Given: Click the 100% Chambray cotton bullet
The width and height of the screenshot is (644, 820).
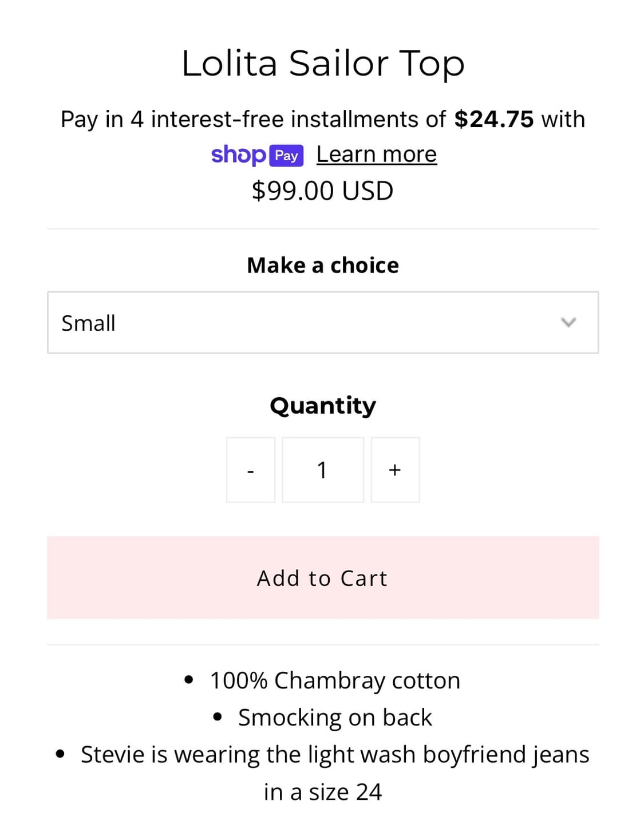Looking at the screenshot, I should [x=335, y=681].
